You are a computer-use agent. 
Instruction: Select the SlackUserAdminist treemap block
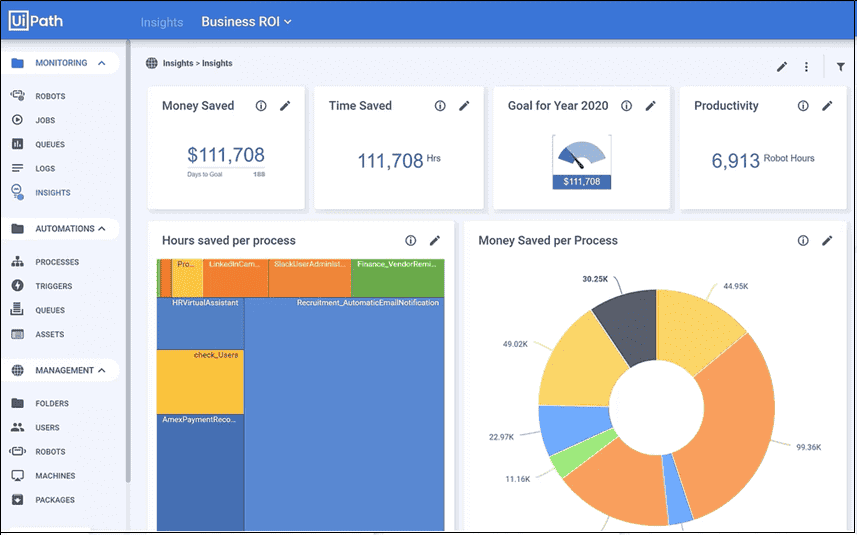click(310, 278)
